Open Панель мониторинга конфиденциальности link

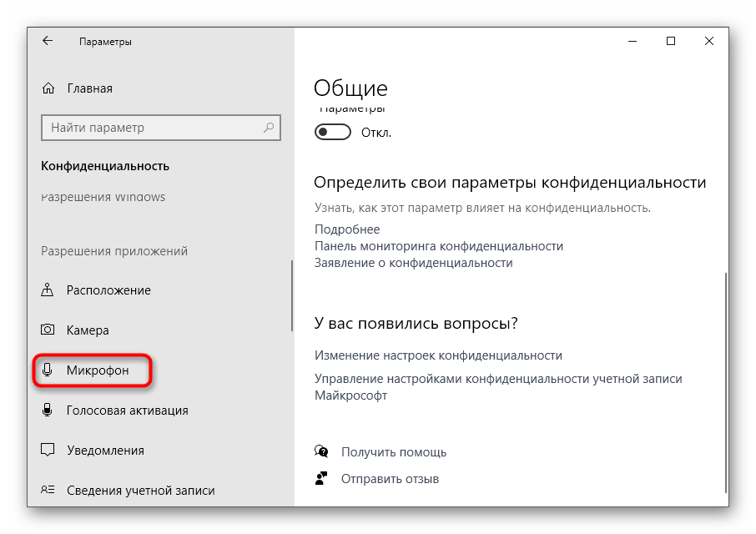click(438, 246)
